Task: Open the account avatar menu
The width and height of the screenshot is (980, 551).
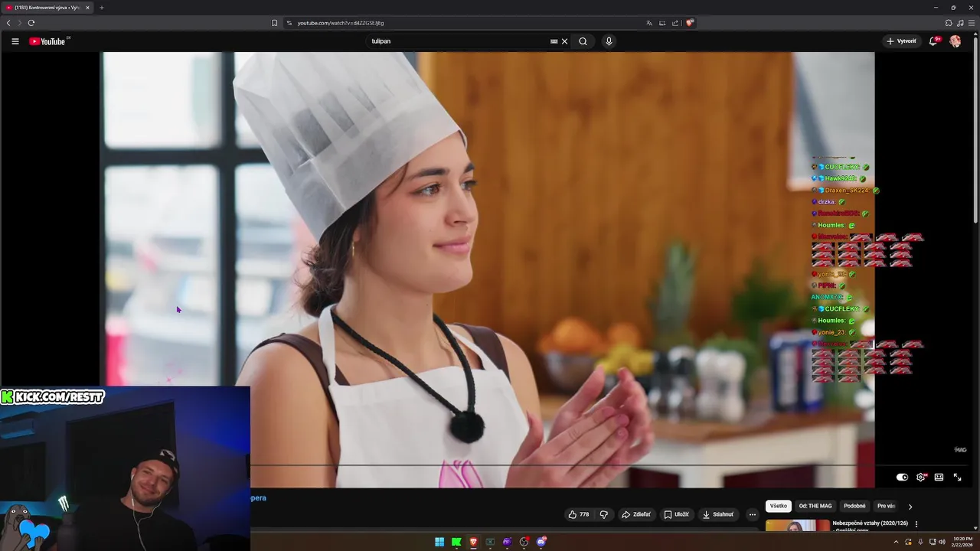Action: point(955,41)
